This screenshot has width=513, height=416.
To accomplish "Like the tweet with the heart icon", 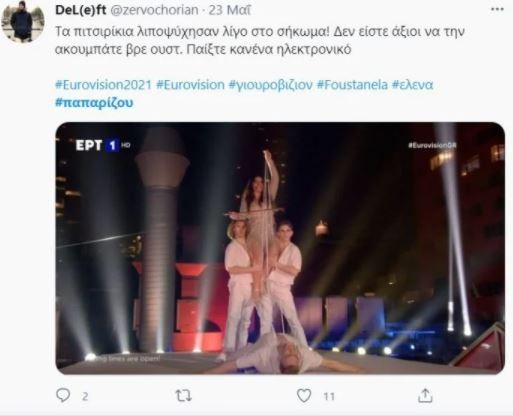I will pos(304,396).
